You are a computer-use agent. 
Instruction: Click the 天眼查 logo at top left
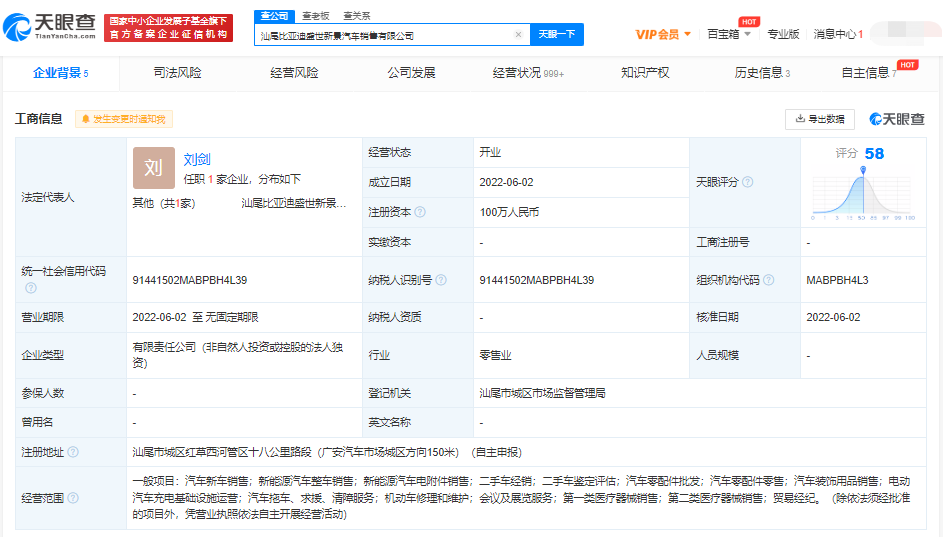[x=52, y=27]
